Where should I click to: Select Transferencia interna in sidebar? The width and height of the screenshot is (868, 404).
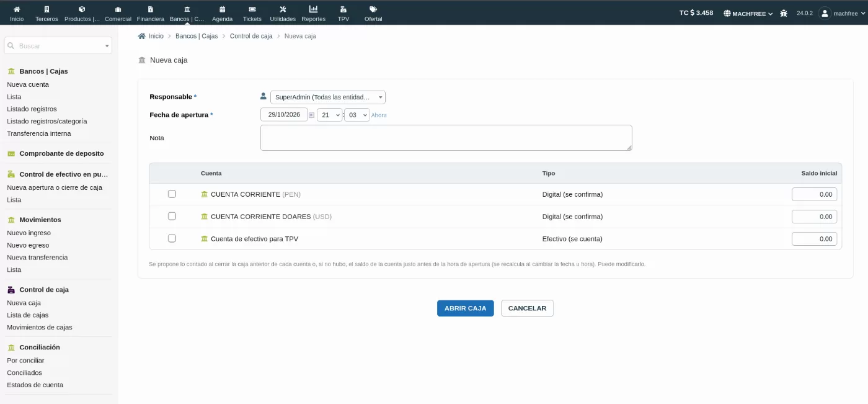(39, 133)
